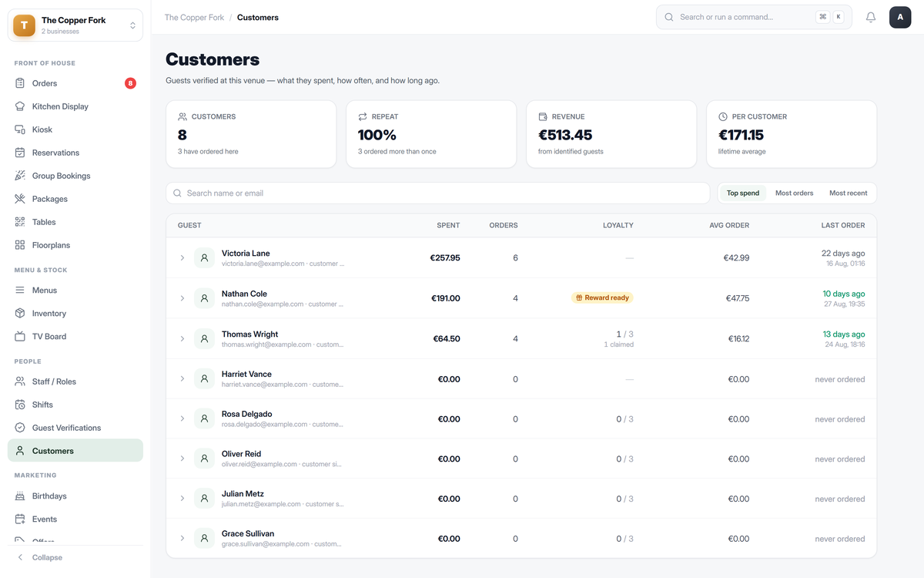
Task: Click Victoria Lane's avatar icon
Action: 204,258
